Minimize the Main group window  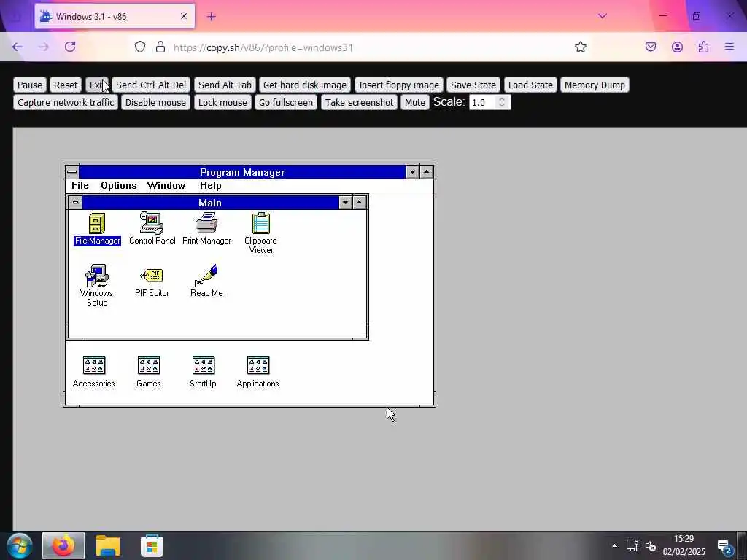click(345, 203)
